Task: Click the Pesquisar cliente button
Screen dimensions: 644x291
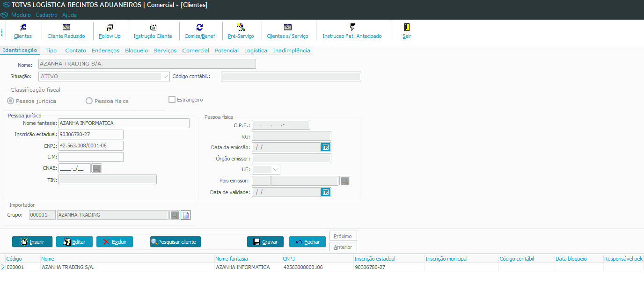Action: [176, 242]
